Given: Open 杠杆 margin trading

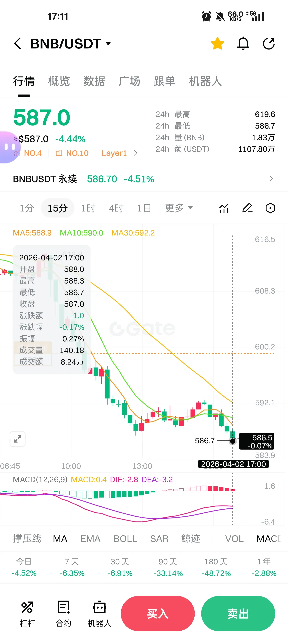Looking at the screenshot, I should pyautogui.click(x=27, y=614).
